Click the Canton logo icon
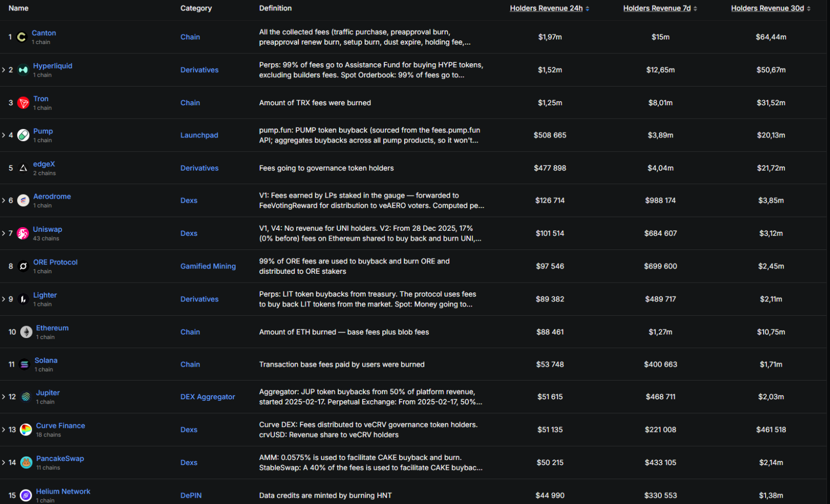 pos(21,37)
